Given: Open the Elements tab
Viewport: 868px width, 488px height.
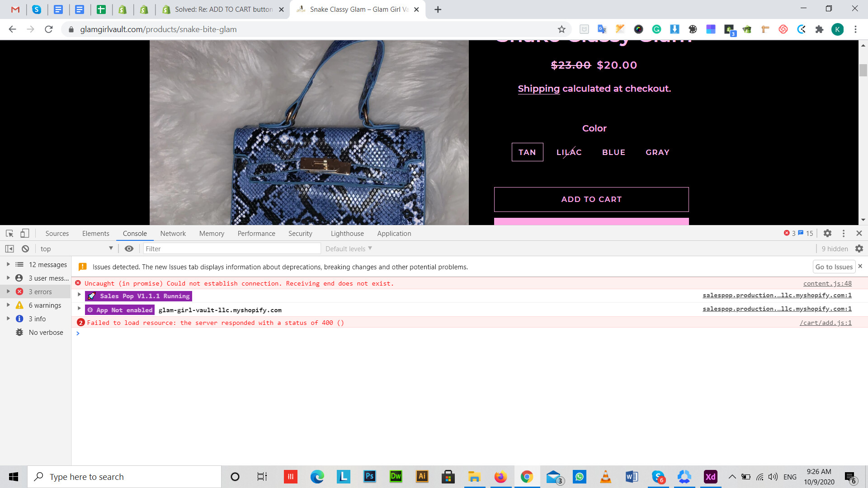Looking at the screenshot, I should click(x=95, y=234).
